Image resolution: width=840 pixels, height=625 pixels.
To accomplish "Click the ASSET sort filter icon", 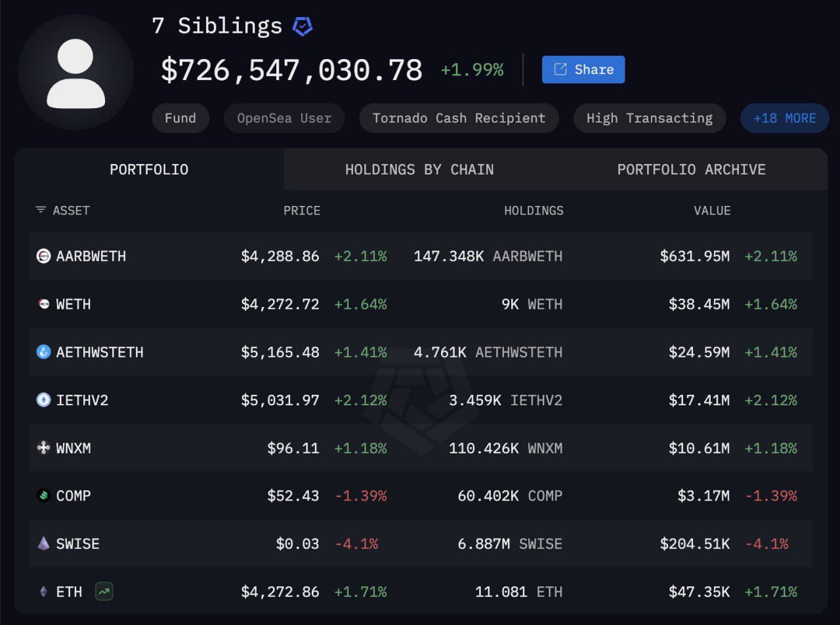I will (x=41, y=210).
